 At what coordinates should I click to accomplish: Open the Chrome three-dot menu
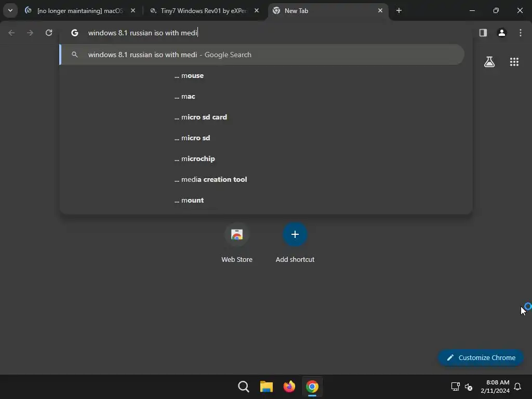pyautogui.click(x=521, y=33)
